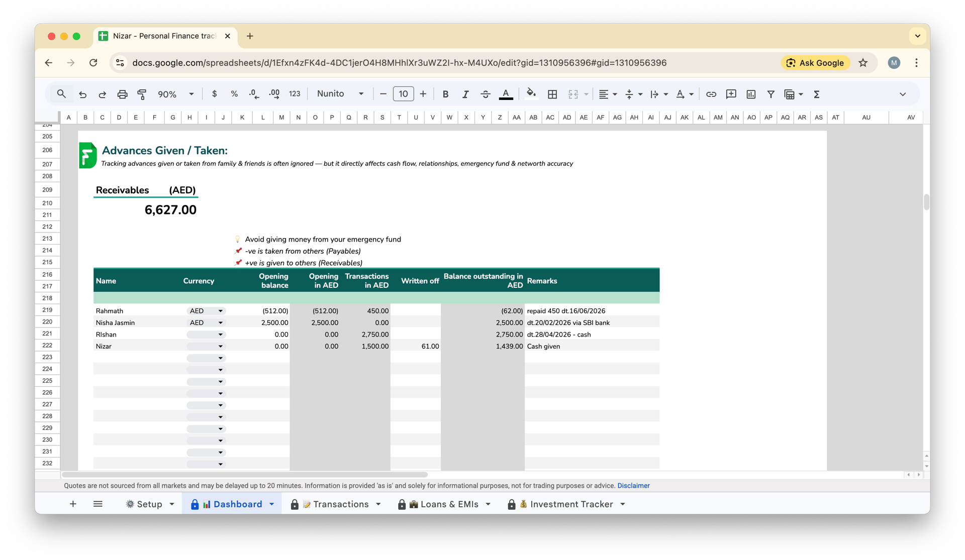Click the insert link icon

(711, 94)
